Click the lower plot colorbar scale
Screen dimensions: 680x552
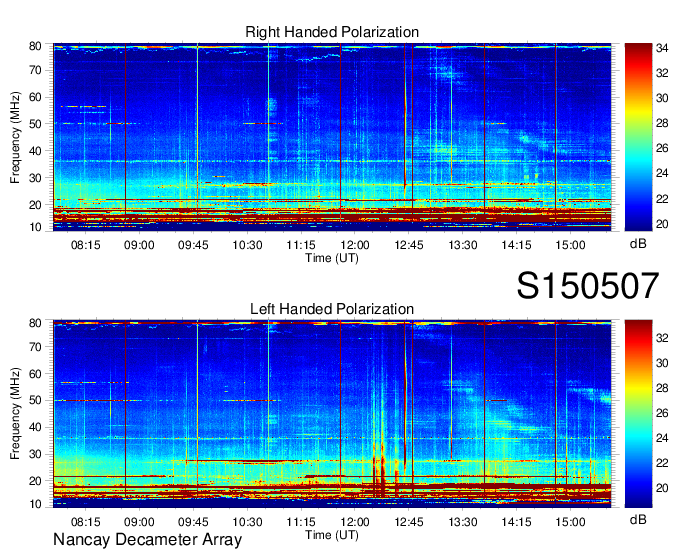(638, 413)
